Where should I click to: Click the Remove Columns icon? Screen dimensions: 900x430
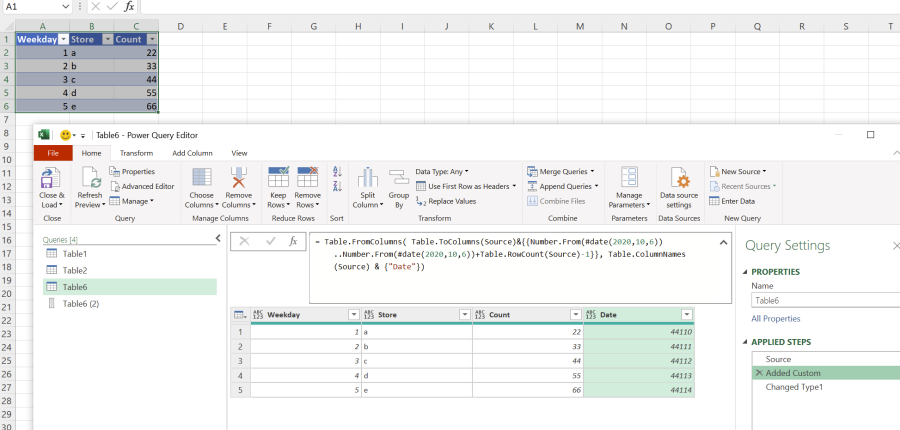(238, 178)
